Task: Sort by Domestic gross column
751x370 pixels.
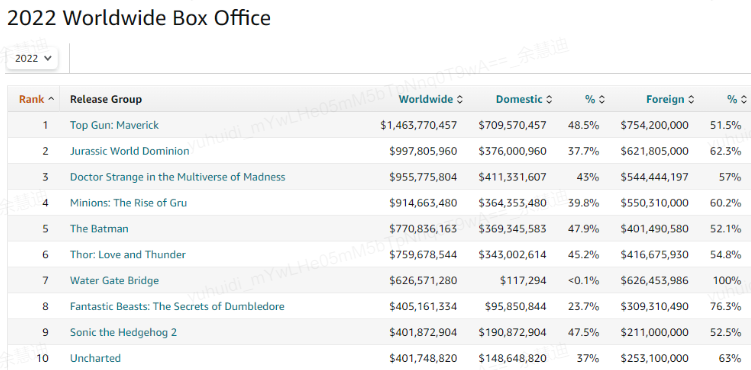Action: click(523, 99)
